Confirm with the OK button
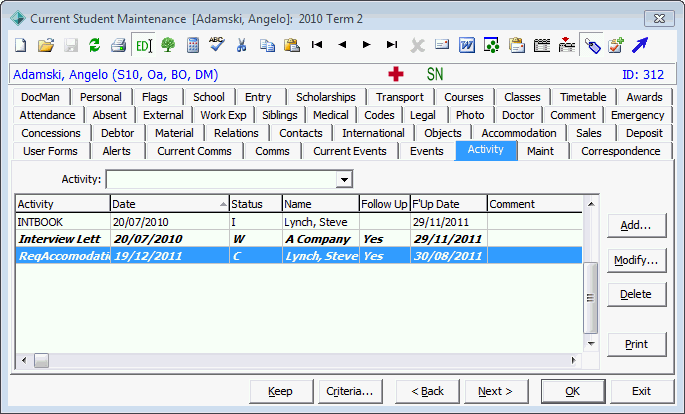Viewport: 685px width, 414px height. 573,391
